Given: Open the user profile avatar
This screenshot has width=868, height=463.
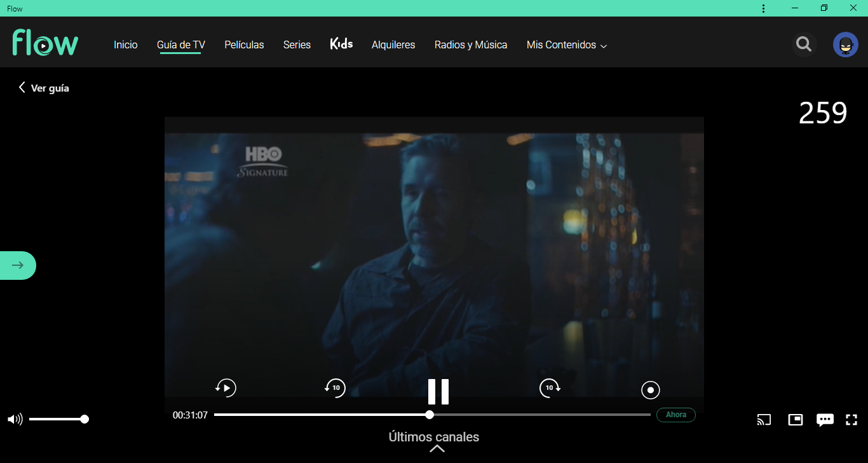Looking at the screenshot, I should pyautogui.click(x=846, y=45).
